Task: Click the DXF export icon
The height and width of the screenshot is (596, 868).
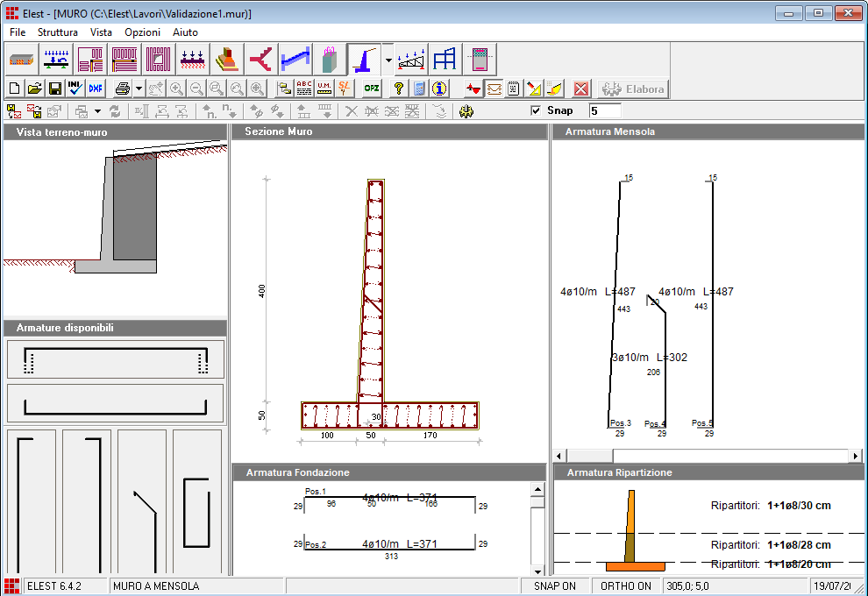Action: click(x=95, y=89)
